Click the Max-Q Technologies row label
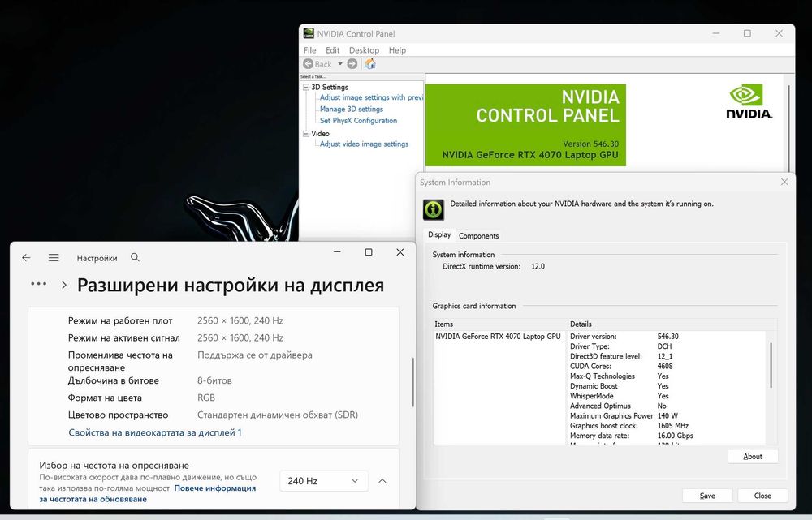The image size is (812, 520). (x=602, y=376)
